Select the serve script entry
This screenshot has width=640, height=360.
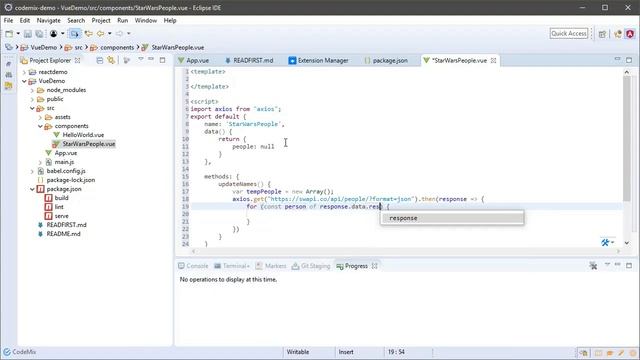[x=61, y=216]
